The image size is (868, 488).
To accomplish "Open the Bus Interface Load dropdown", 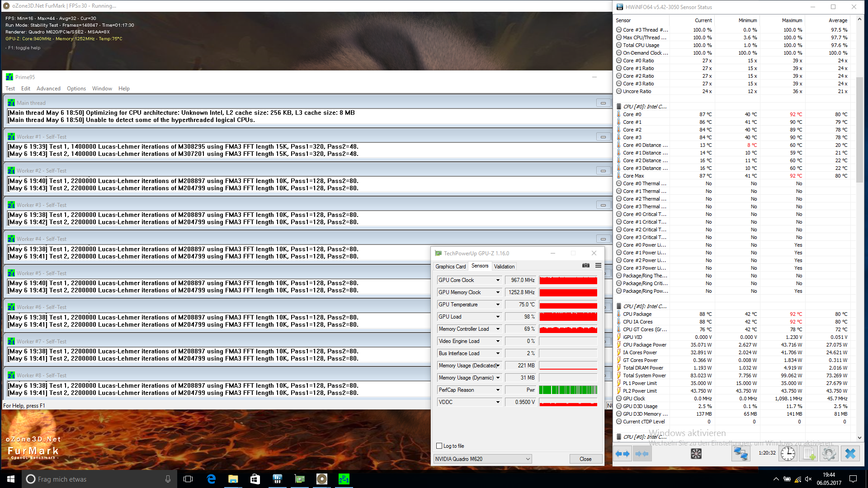I will (498, 353).
